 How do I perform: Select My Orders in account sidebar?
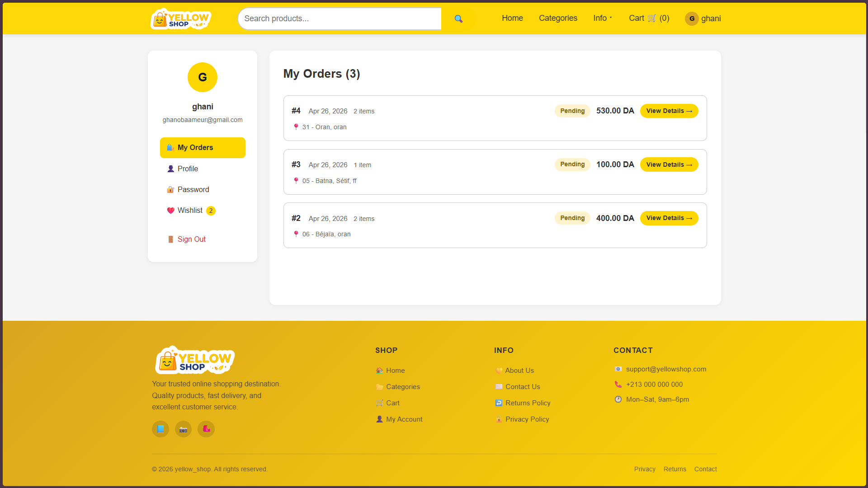203,148
